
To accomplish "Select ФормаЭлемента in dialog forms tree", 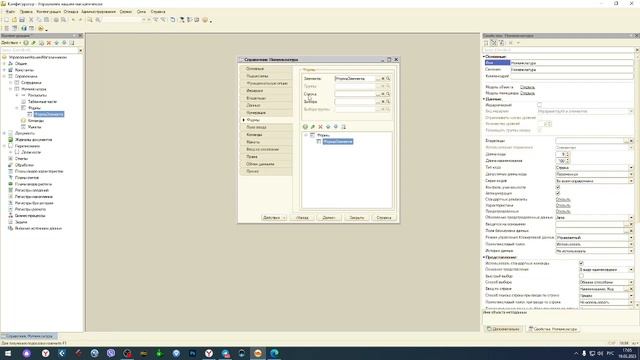I will 338,141.
